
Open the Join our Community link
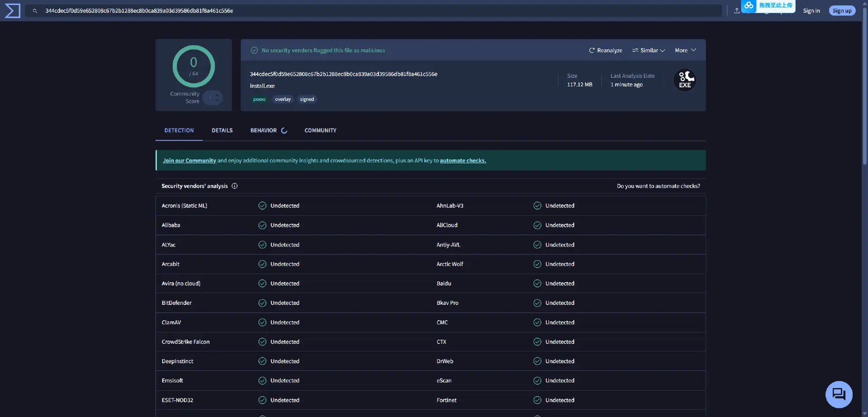(189, 160)
